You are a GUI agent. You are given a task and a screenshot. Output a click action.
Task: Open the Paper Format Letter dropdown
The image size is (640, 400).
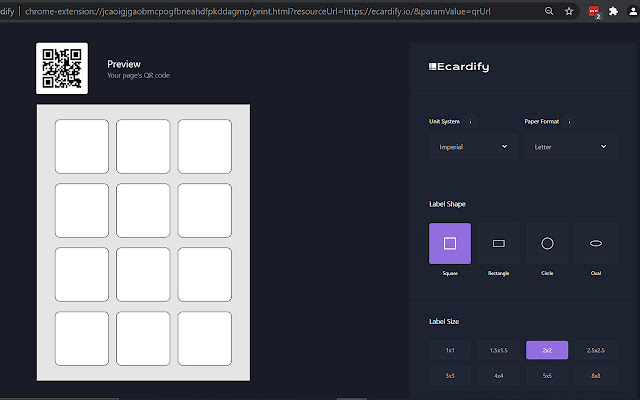pos(570,147)
